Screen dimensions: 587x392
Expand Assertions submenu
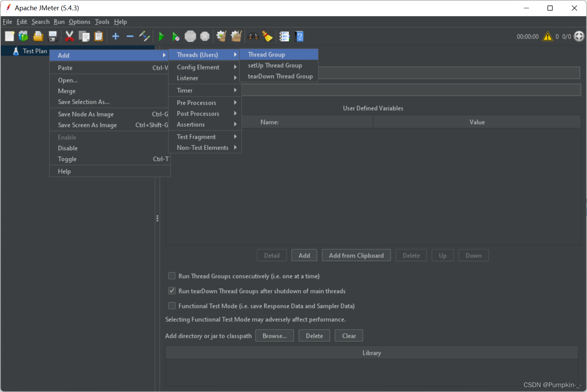(x=205, y=124)
